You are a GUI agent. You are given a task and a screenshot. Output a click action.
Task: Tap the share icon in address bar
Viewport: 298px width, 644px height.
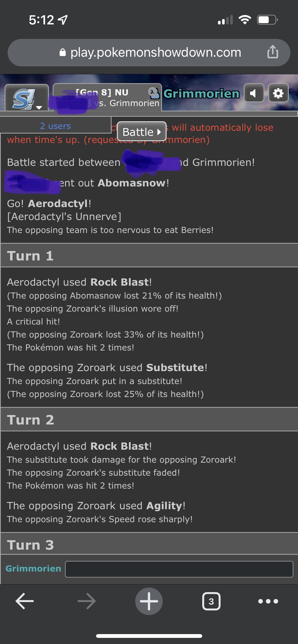click(273, 52)
